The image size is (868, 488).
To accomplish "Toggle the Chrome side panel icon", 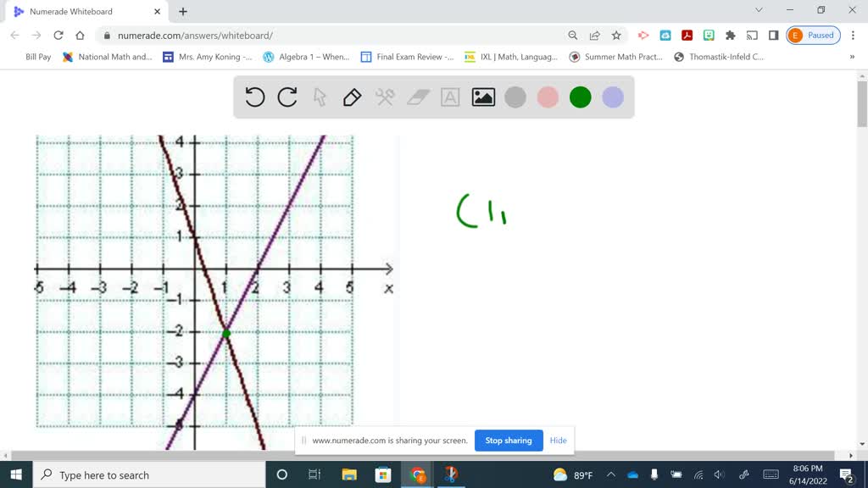I will pyautogui.click(x=772, y=36).
